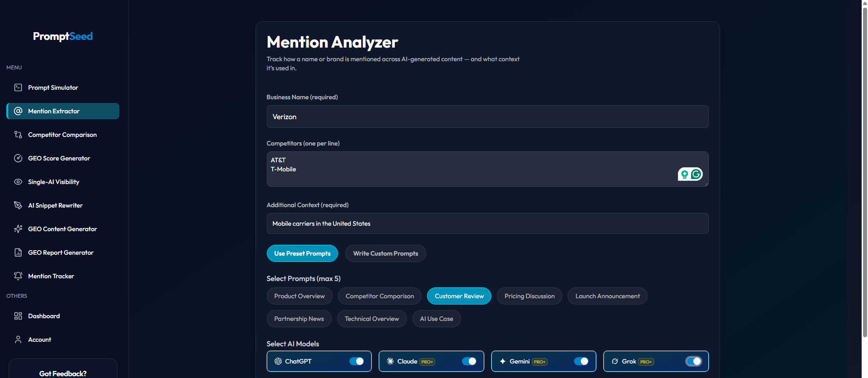Viewport: 868px width, 378px height.
Task: Go to Competitor Comparison in sidebar
Action: 63,135
